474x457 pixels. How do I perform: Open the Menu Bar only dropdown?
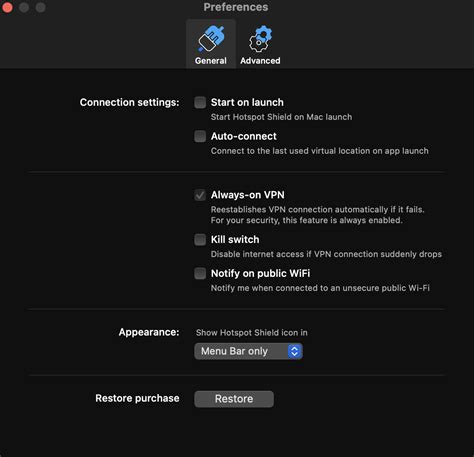248,351
